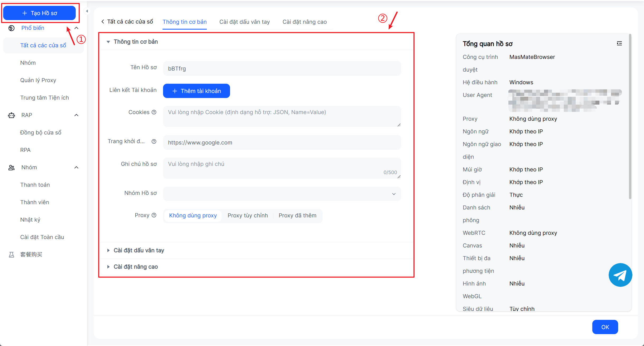Click the Proxy label help icon
Image resolution: width=644 pixels, height=346 pixels.
[x=154, y=215]
